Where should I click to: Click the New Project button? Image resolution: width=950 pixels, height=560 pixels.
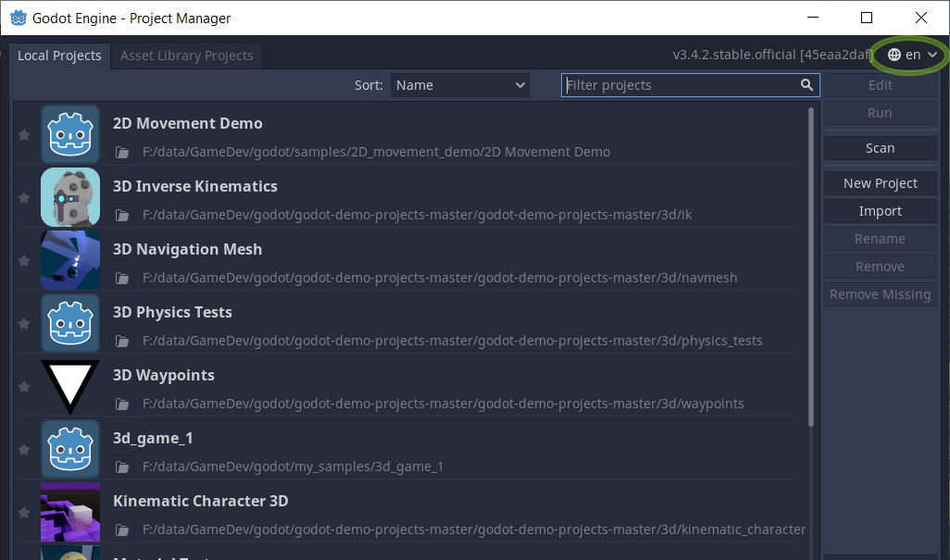pos(881,183)
